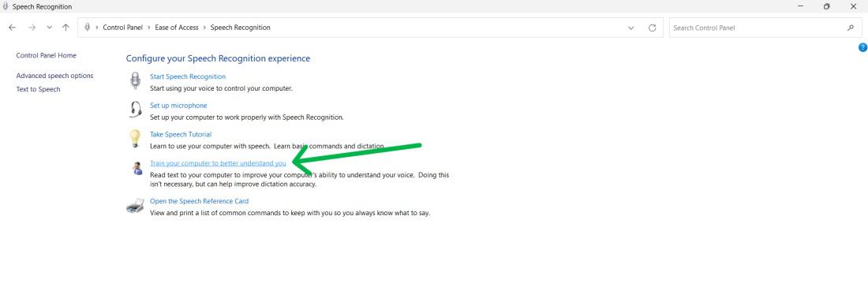Refresh the Control Panel address bar
The height and width of the screenshot is (287, 868).
click(652, 28)
